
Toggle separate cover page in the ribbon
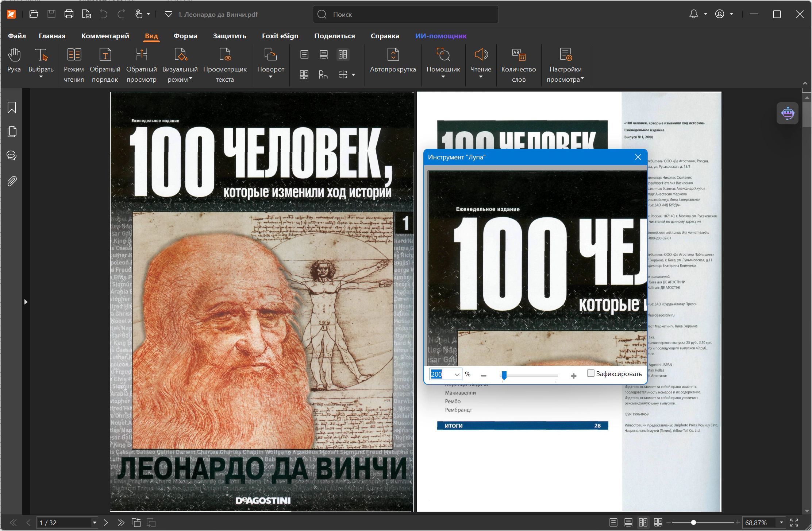point(324,75)
